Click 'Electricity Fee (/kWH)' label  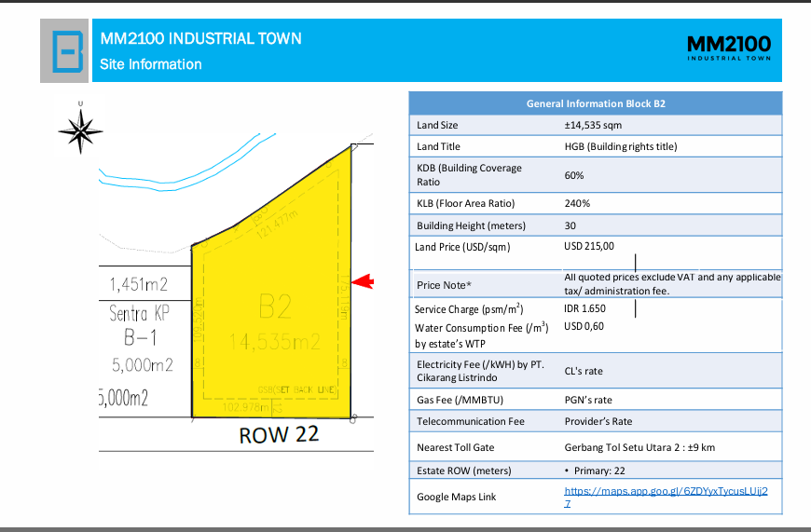click(x=480, y=371)
